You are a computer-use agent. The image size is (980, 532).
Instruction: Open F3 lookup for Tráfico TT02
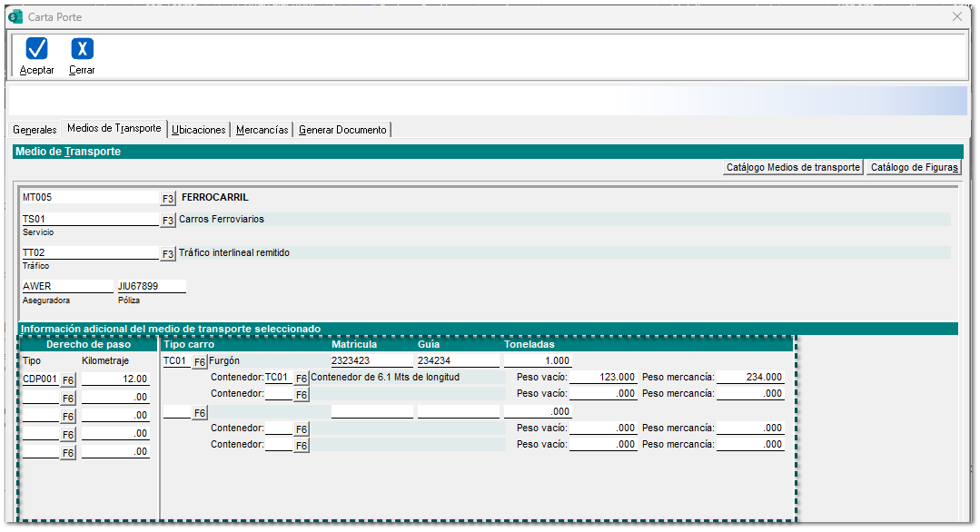click(168, 253)
